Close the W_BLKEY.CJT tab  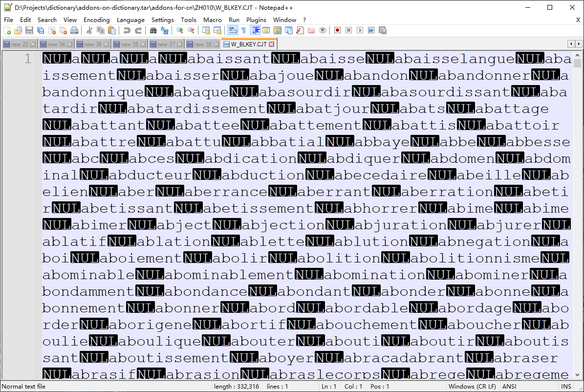point(272,44)
